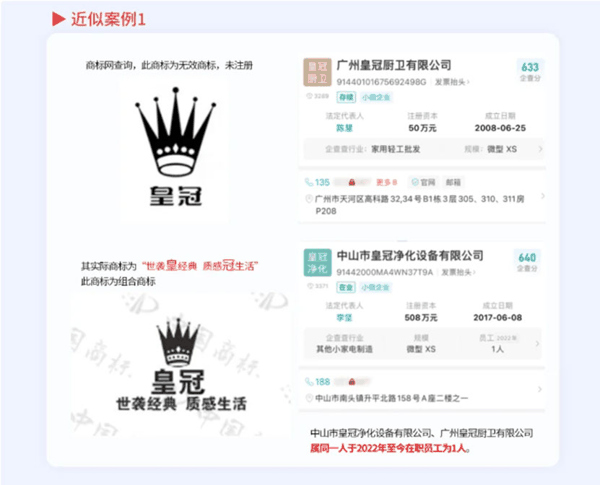Click the location pin before 中山市南头镇 address

point(310,397)
